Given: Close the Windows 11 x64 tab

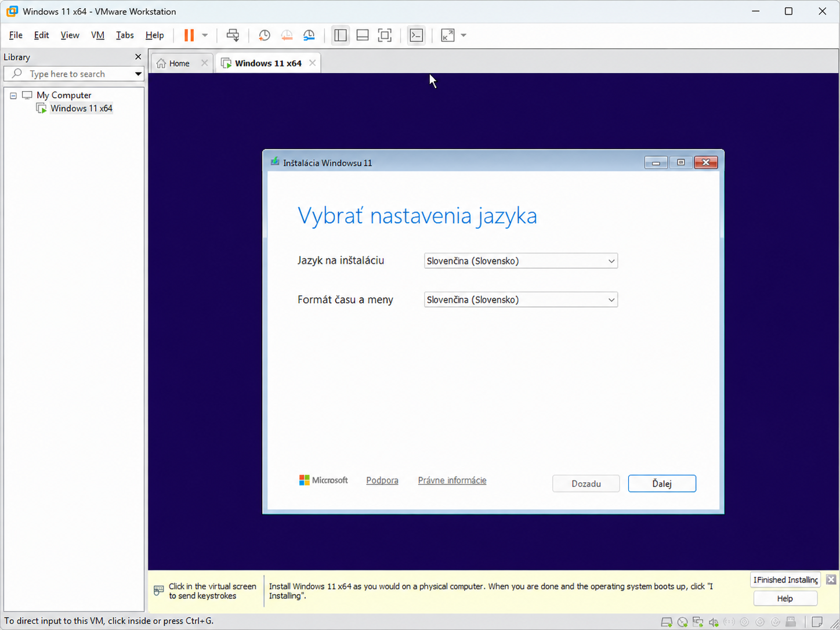Looking at the screenshot, I should (x=312, y=63).
